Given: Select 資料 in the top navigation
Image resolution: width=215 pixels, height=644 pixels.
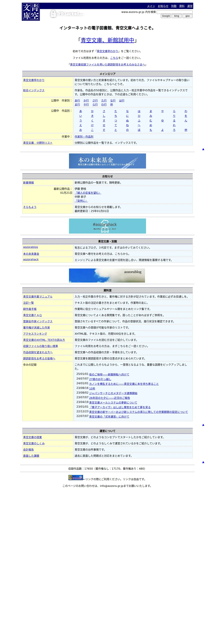Looking at the screenshot, I should point(182,6).
